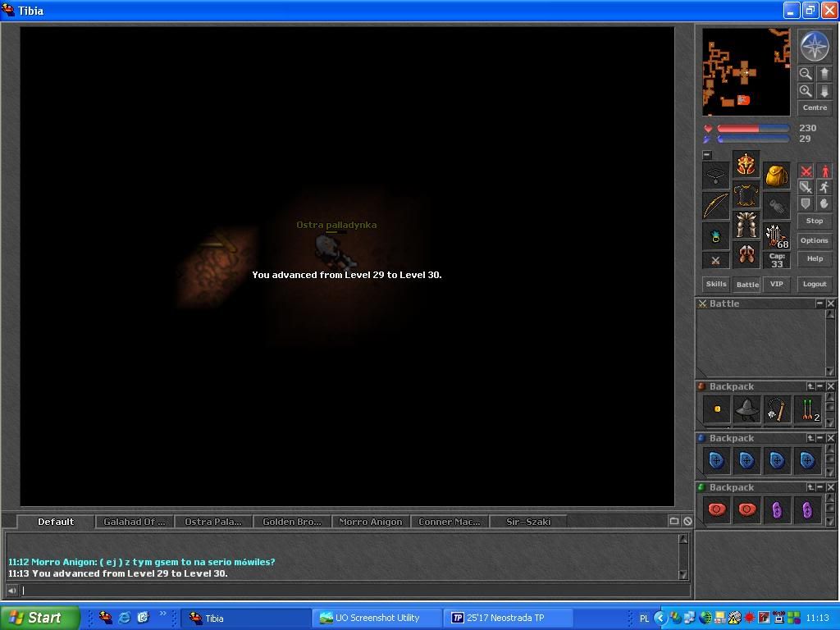Click down arrow in Battle panel scrollbar
Screen dimensions: 840x630
[830, 372]
